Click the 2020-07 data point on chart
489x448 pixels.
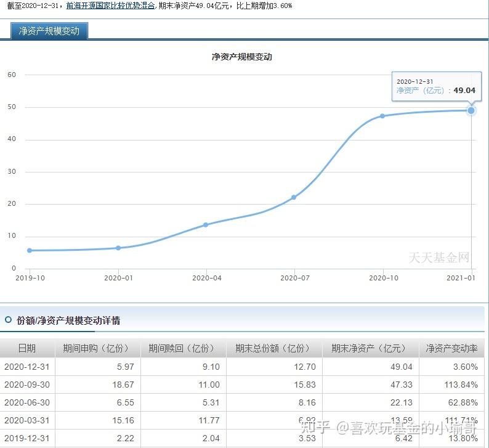(294, 197)
